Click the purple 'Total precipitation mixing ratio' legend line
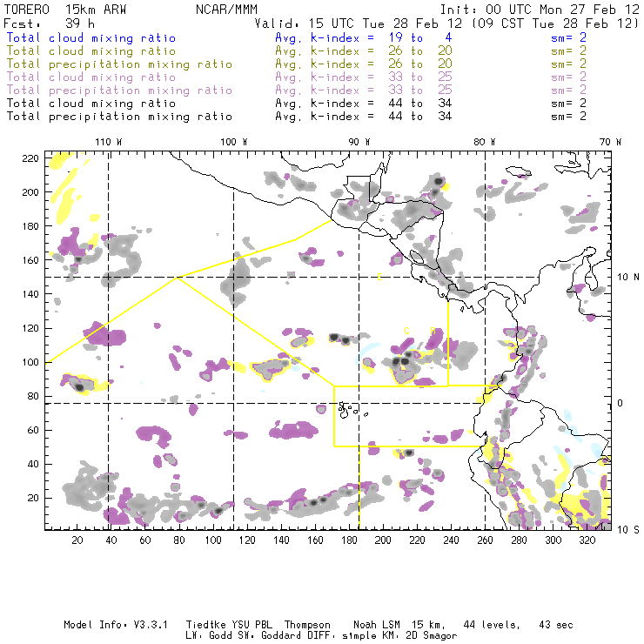The height and width of the screenshot is (644, 644). tap(119, 91)
